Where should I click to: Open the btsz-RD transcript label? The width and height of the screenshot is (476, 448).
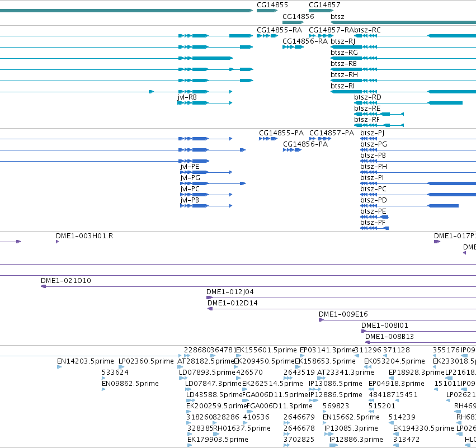click(x=367, y=97)
